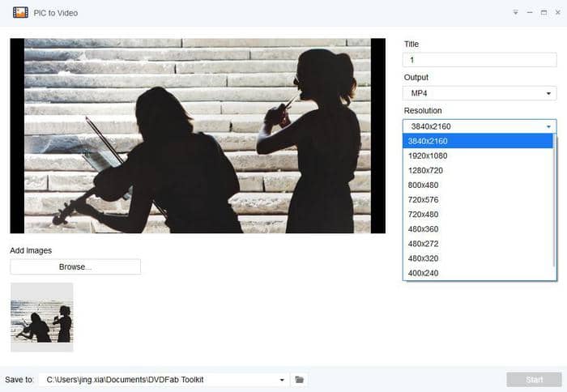Close the PIC to Video window

coord(558,12)
